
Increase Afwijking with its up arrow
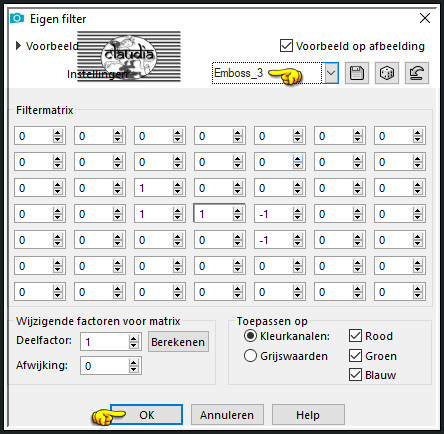pyautogui.click(x=134, y=362)
